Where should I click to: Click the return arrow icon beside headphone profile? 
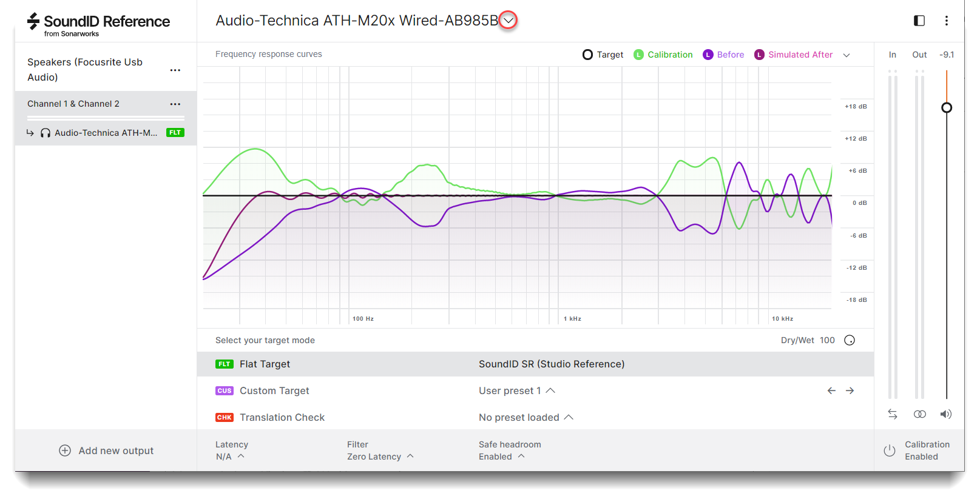click(30, 133)
